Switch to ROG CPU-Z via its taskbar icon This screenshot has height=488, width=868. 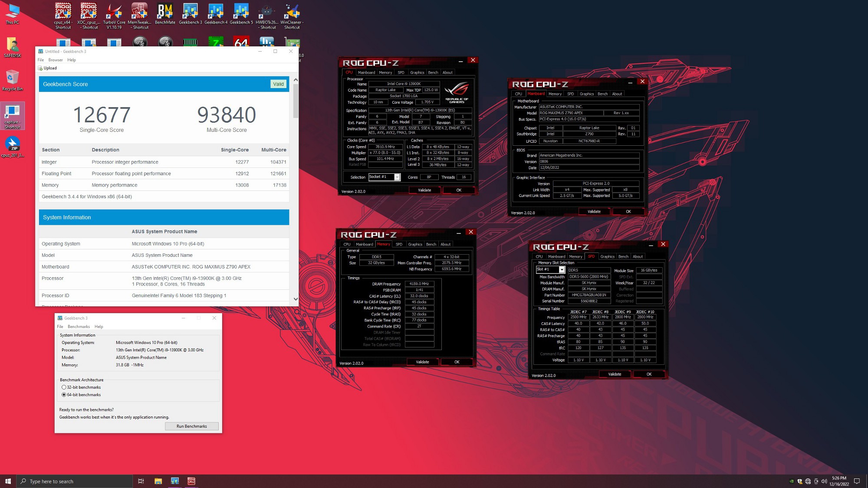(191, 481)
